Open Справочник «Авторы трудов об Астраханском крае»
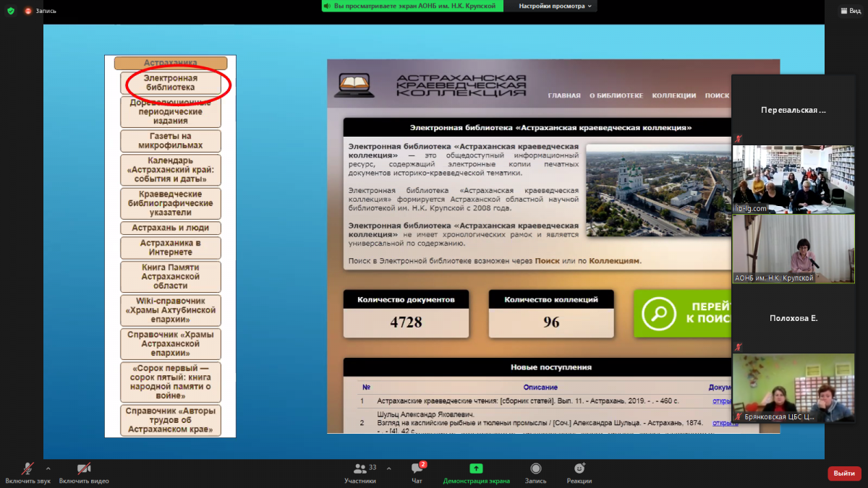Image resolution: width=868 pixels, height=488 pixels. tap(171, 420)
